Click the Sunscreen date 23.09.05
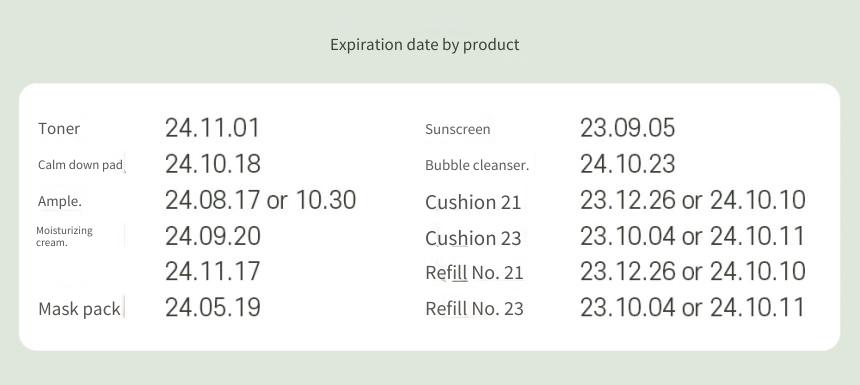 tap(627, 128)
